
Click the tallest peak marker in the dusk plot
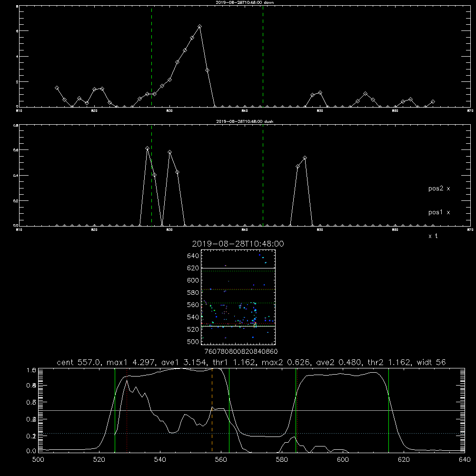pyautogui.click(x=147, y=149)
